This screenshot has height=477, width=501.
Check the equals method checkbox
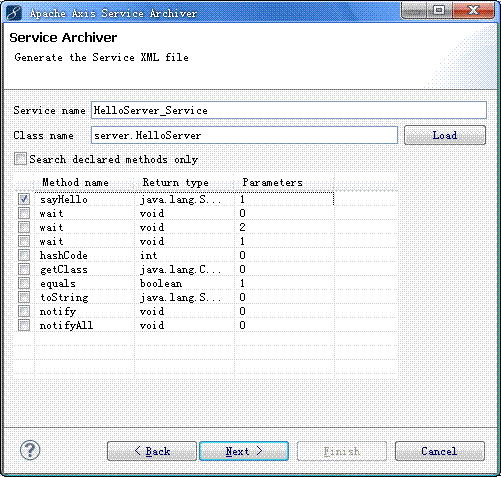coord(24,283)
